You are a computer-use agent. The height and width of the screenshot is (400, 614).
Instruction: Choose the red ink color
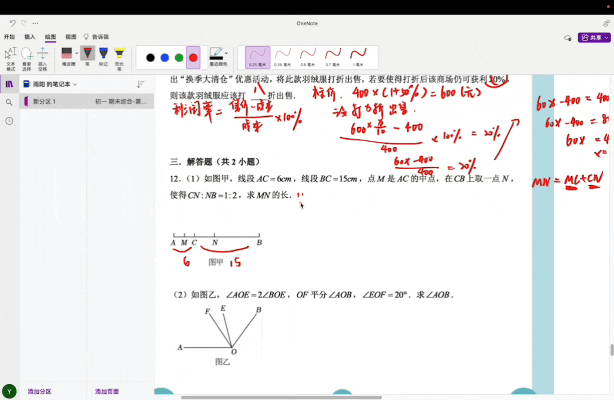point(193,58)
